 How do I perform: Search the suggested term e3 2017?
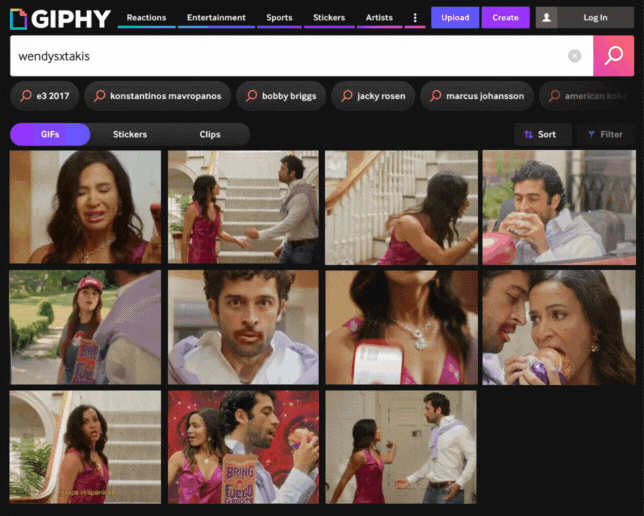tap(45, 96)
